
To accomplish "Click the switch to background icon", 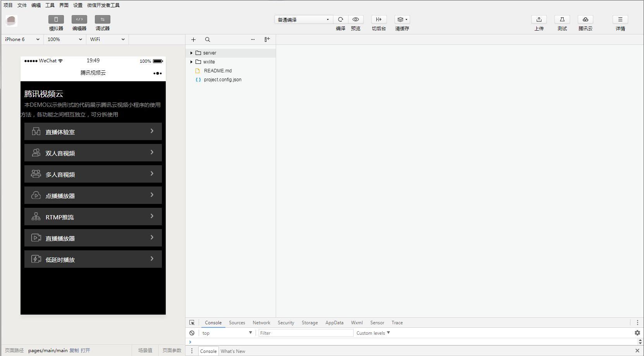I will (x=379, y=19).
